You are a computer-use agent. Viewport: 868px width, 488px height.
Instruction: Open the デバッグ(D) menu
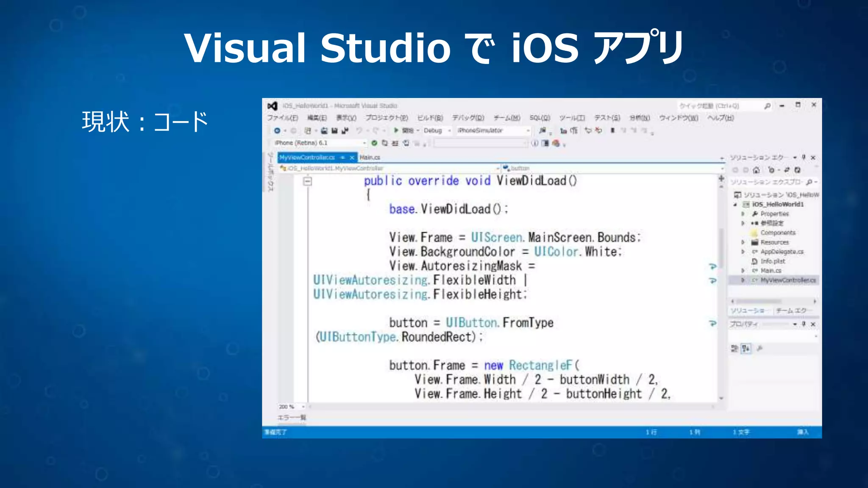tap(468, 118)
